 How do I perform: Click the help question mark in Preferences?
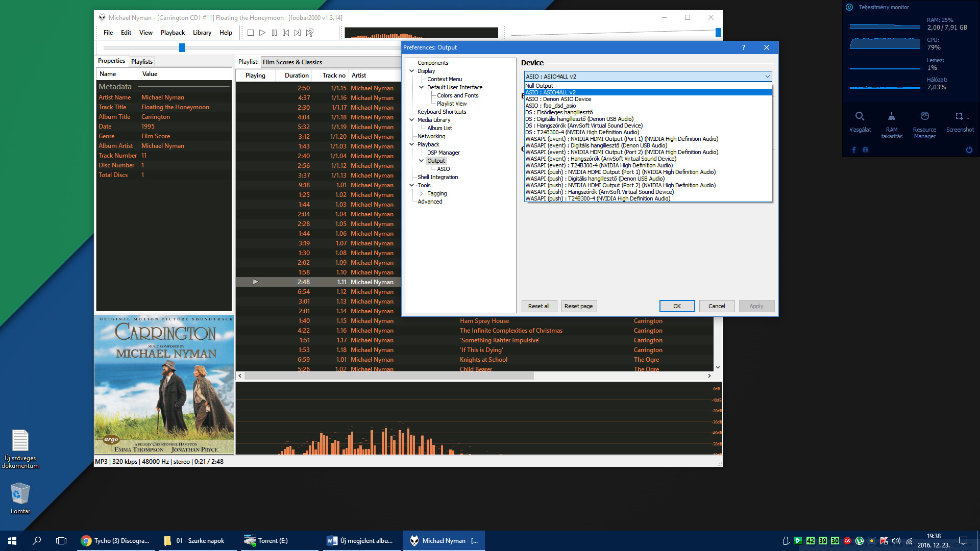(x=743, y=47)
